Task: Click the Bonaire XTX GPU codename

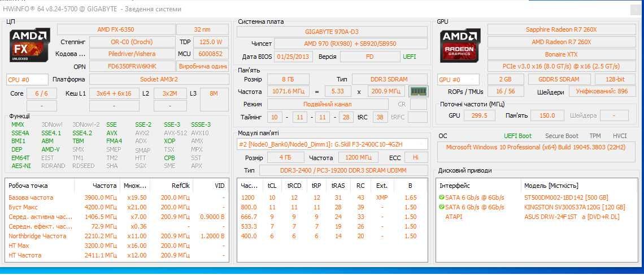Action: 561,54
